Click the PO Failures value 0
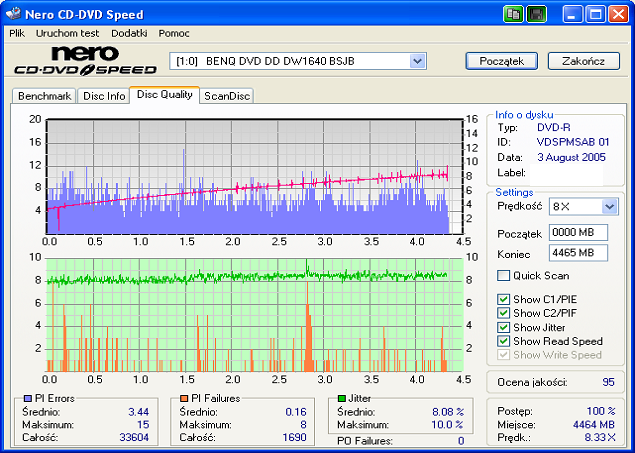635x453 pixels. pos(461,441)
